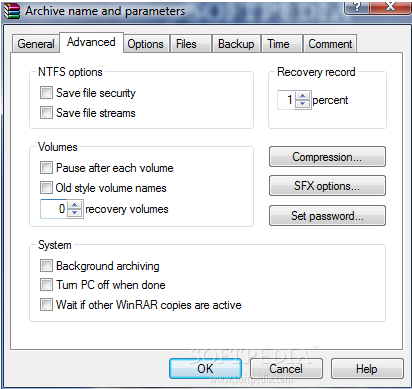Click the recovery volumes number field
This screenshot has height=389, width=412.
point(54,209)
